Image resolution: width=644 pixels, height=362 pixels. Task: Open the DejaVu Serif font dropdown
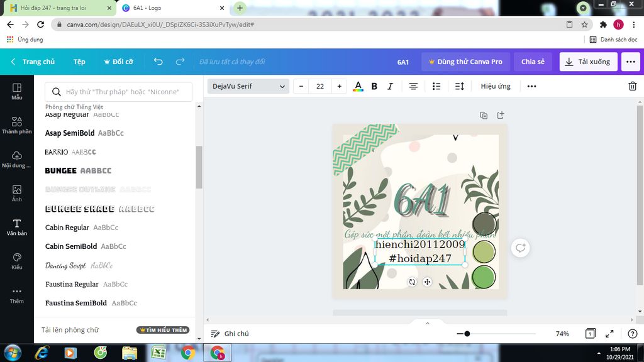click(x=248, y=86)
